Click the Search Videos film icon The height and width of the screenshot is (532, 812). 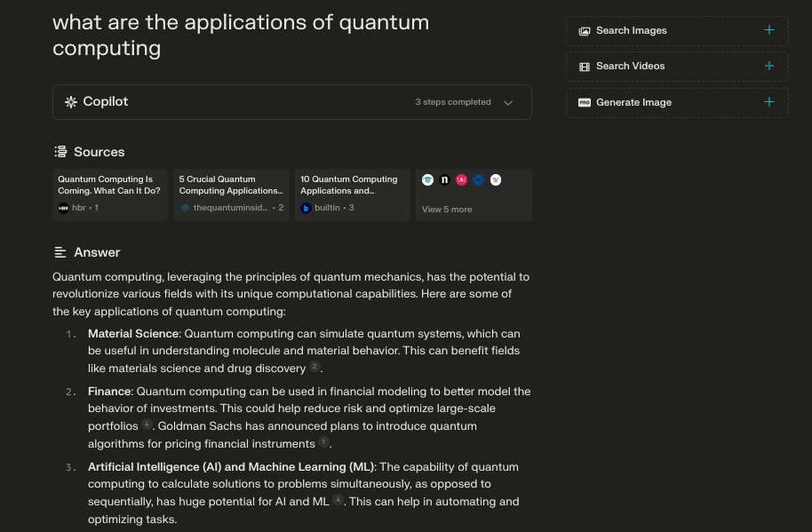(x=585, y=67)
